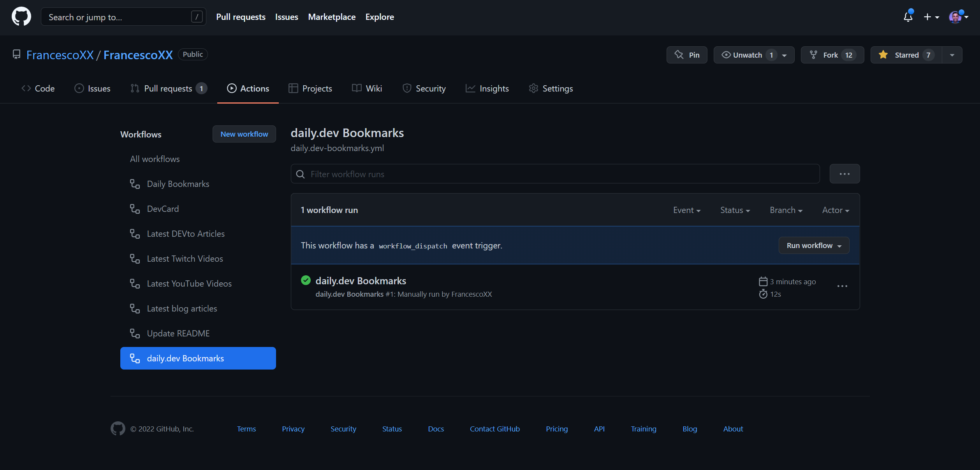Click the calendar icon beside 3 minutes ago
This screenshot has width=980, height=470.
point(763,282)
